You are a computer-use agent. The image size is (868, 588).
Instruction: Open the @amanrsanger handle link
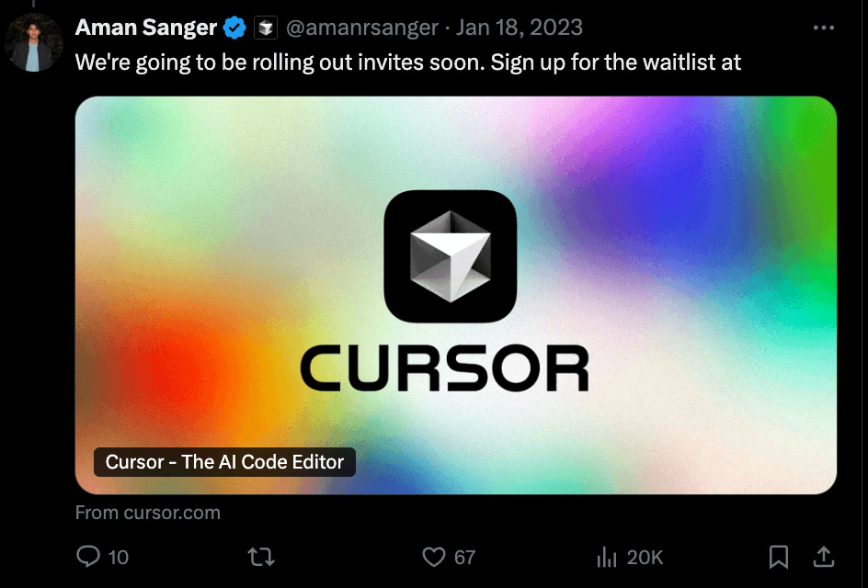(362, 28)
